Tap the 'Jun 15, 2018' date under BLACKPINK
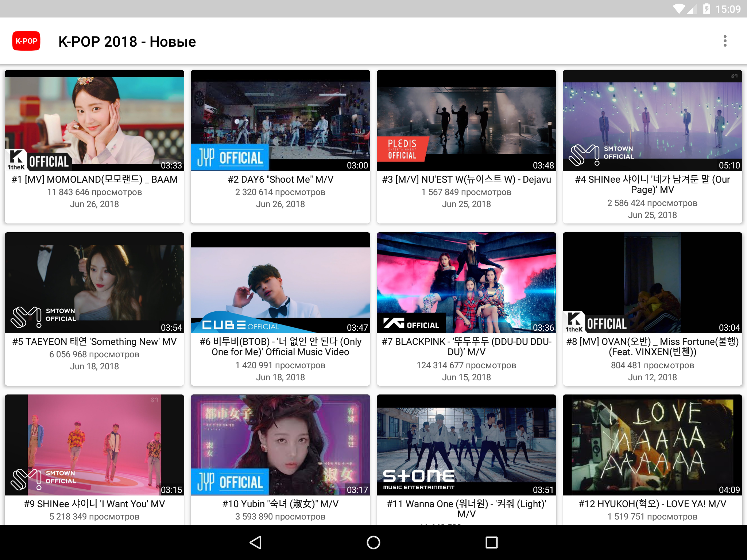Viewport: 747px width, 560px height. 467,377
